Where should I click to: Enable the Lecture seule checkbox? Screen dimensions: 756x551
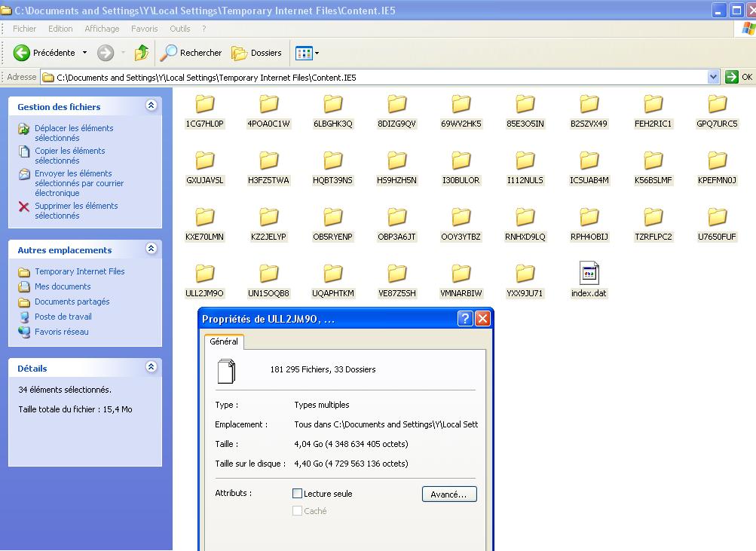297,494
